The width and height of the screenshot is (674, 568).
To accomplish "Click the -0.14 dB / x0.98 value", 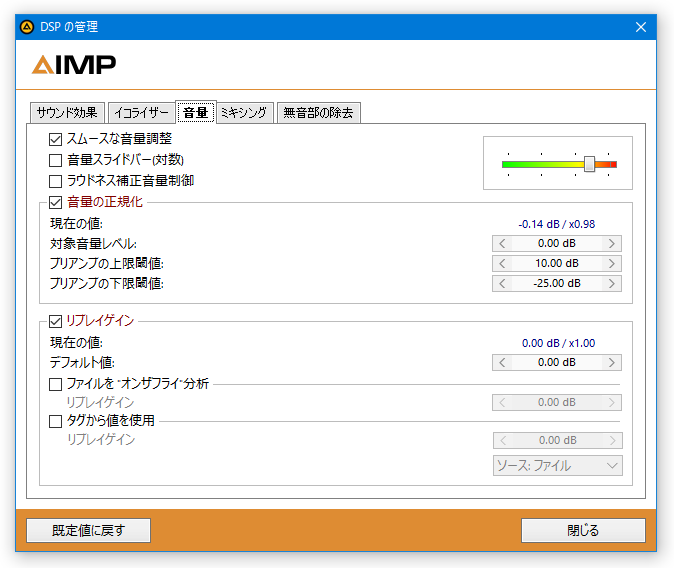I will pyautogui.click(x=557, y=224).
